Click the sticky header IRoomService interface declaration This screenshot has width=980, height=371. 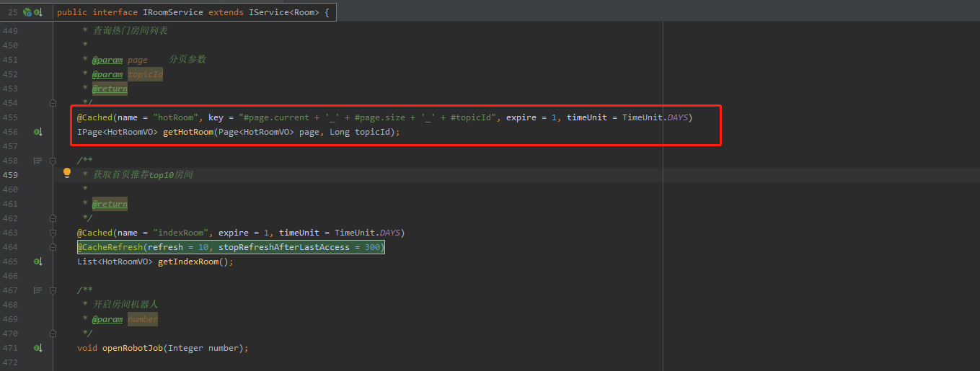point(193,12)
